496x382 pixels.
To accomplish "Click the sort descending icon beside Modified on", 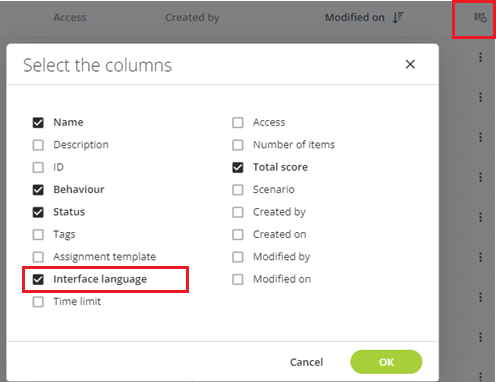I will tap(398, 17).
